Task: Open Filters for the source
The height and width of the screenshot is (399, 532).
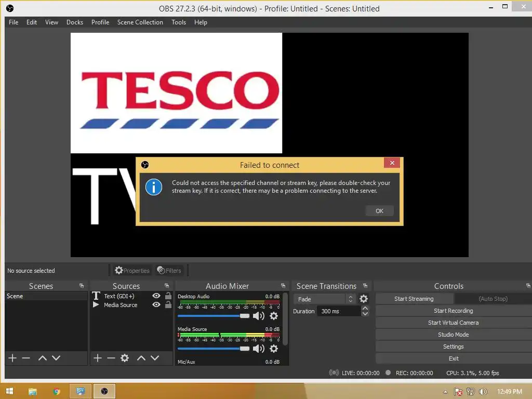Action: pyautogui.click(x=169, y=270)
